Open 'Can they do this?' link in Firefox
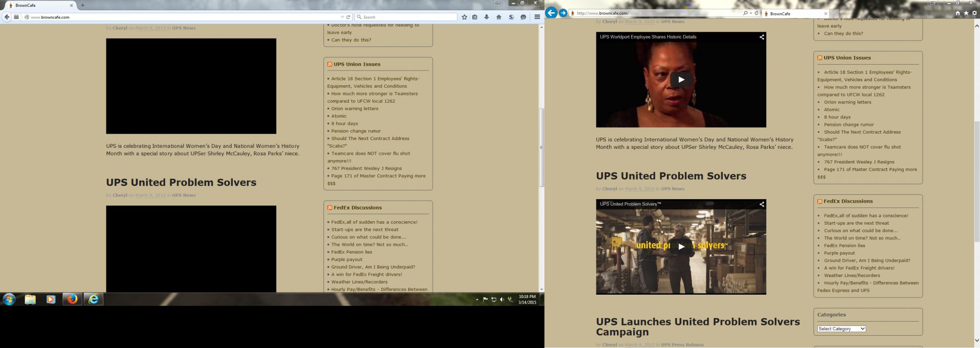 tap(351, 40)
